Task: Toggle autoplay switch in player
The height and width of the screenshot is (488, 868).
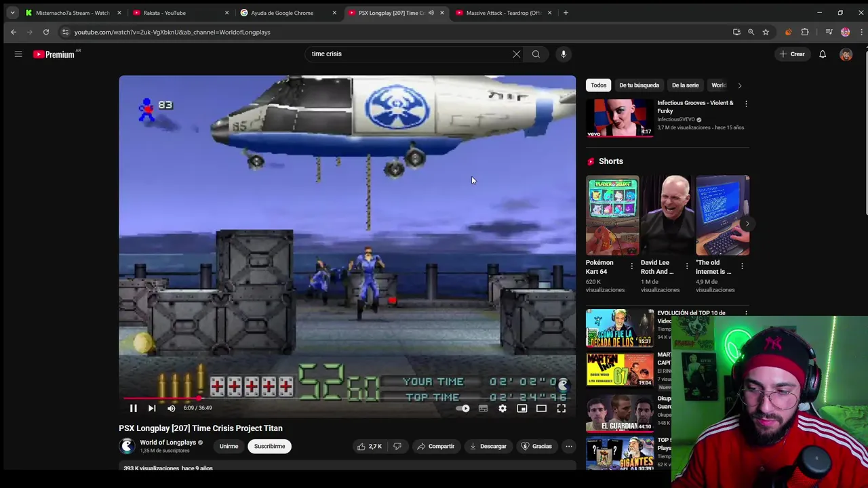Action: point(463,408)
